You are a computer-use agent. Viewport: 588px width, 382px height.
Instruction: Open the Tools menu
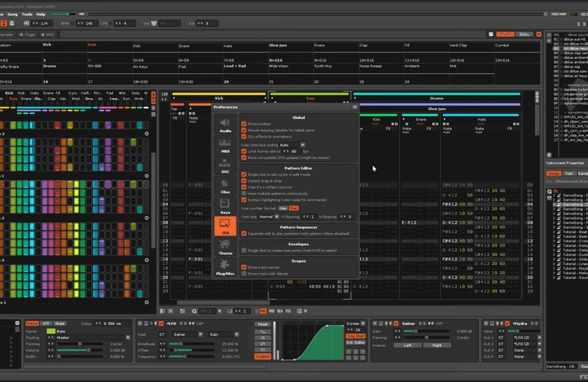click(x=27, y=14)
